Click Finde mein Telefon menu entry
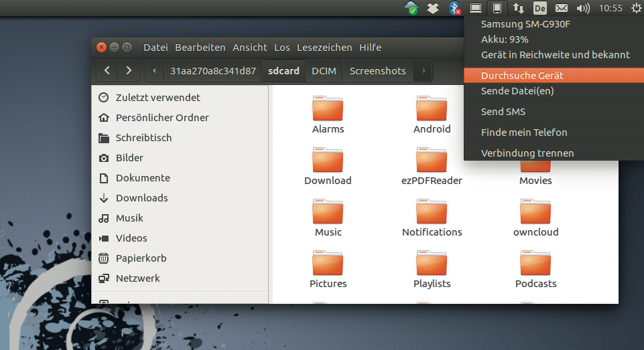Image resolution: width=644 pixels, height=350 pixels. (x=524, y=133)
